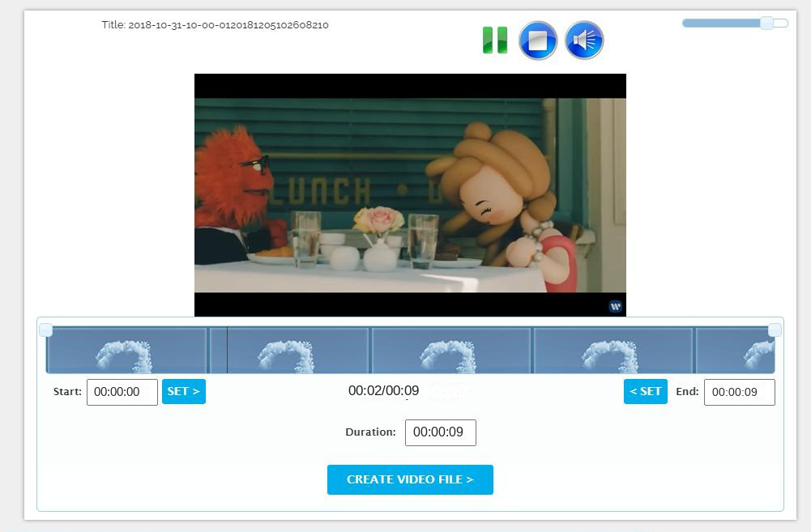
Task: Click the video preview of the lunch scene
Action: pos(410,194)
